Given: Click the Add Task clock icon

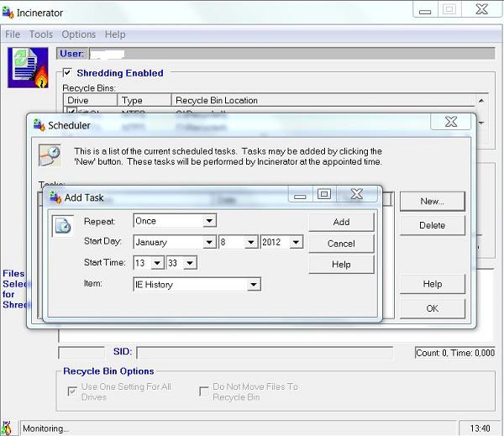Looking at the screenshot, I should (62, 227).
